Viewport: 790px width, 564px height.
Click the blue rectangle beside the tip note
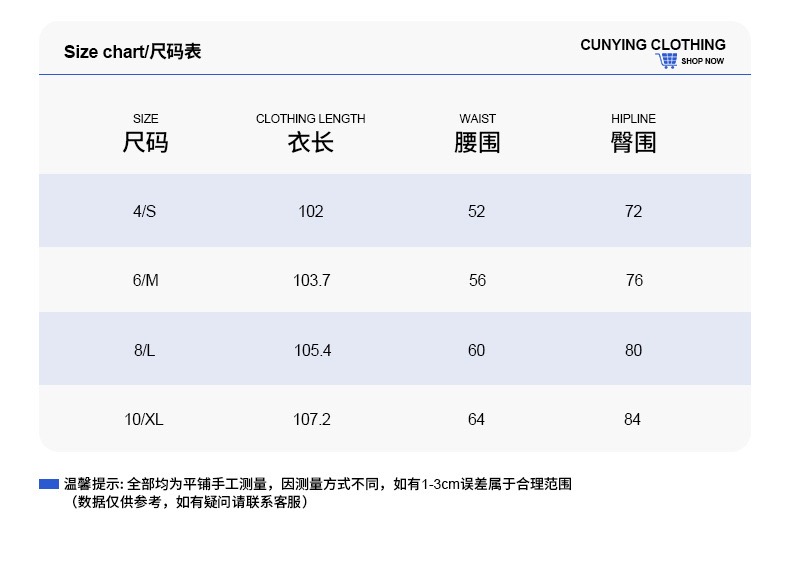coord(49,484)
